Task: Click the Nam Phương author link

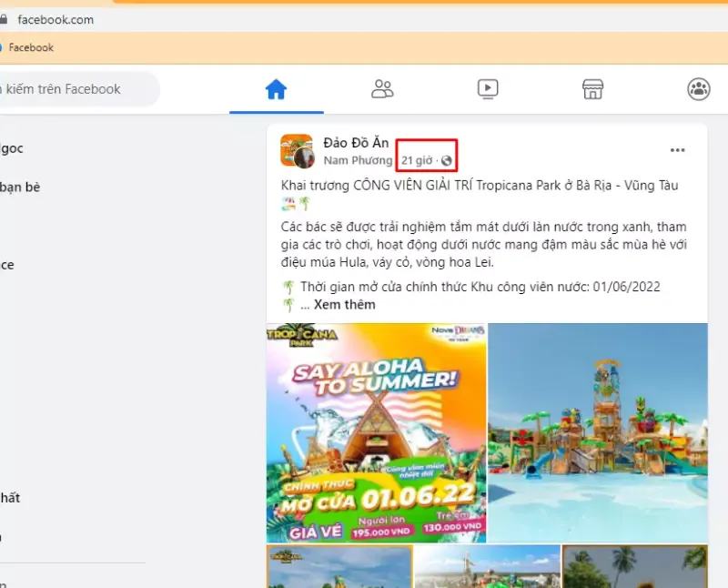Action: pos(359,160)
